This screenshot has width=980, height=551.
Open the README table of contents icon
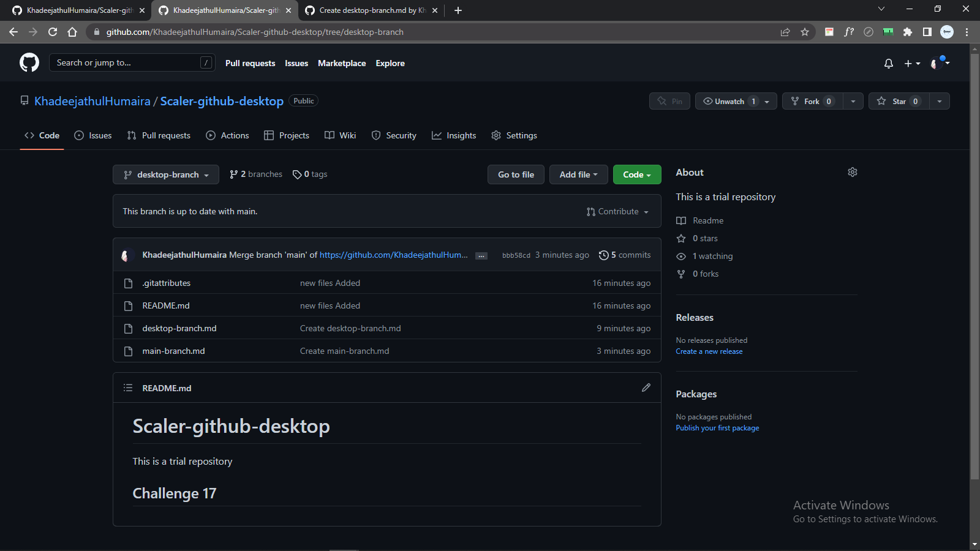coord(128,388)
